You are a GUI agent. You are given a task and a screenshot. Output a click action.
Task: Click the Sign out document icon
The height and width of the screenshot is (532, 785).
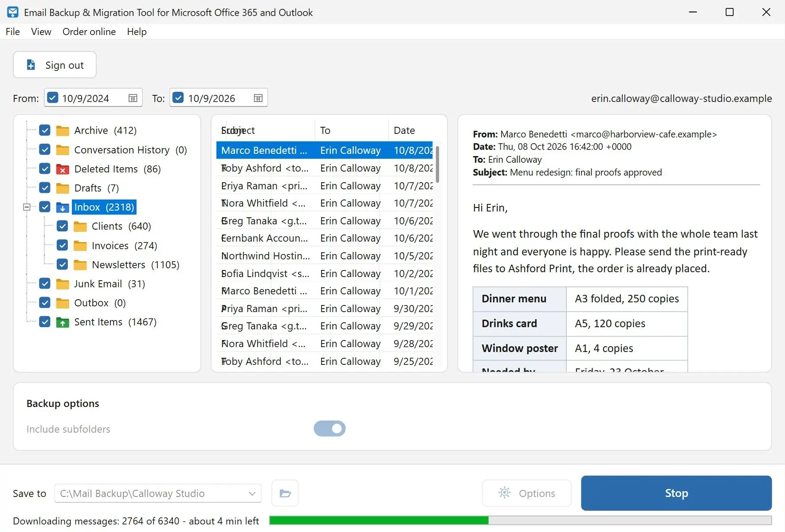pos(31,65)
